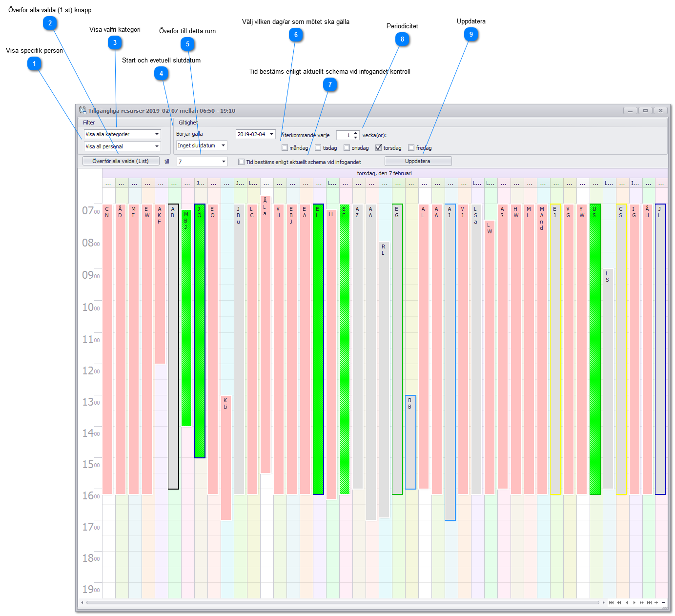Increase the weeks recurrence spinner value
The width and height of the screenshot is (675, 616).
click(356, 133)
